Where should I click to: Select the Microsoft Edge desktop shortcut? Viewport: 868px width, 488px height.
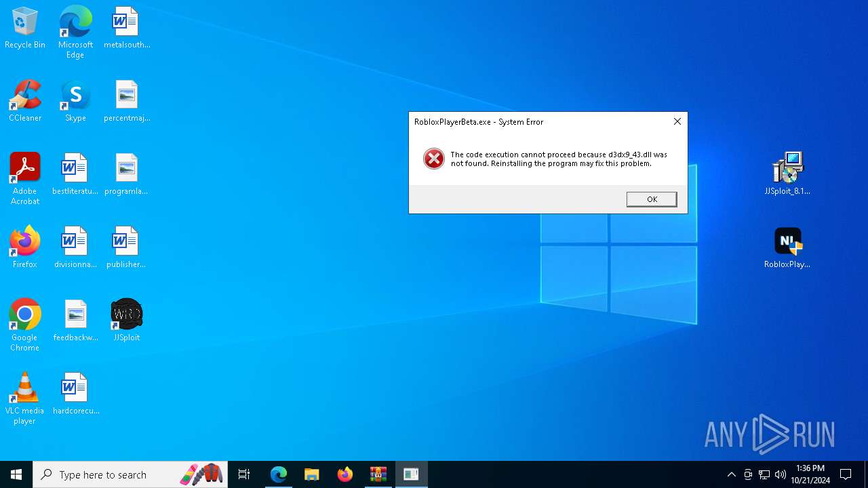click(75, 33)
